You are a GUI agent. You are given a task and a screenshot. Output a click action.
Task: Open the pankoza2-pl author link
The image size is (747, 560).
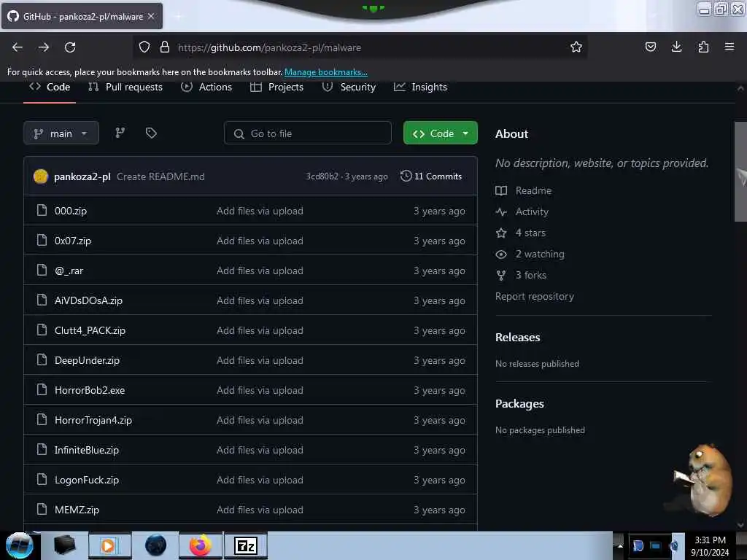click(x=82, y=176)
